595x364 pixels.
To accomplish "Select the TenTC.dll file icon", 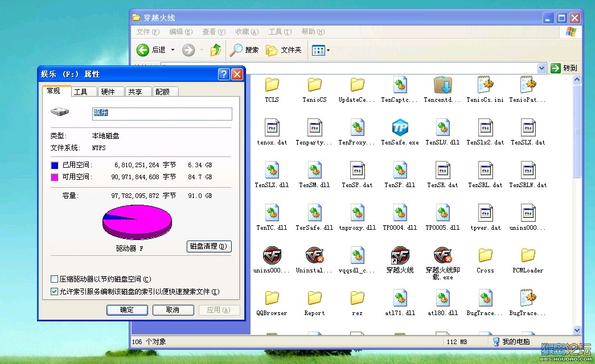I will coord(272,213).
